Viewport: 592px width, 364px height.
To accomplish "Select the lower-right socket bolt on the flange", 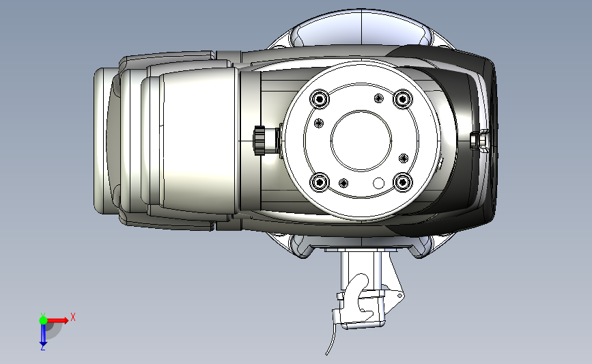I will [x=403, y=182].
